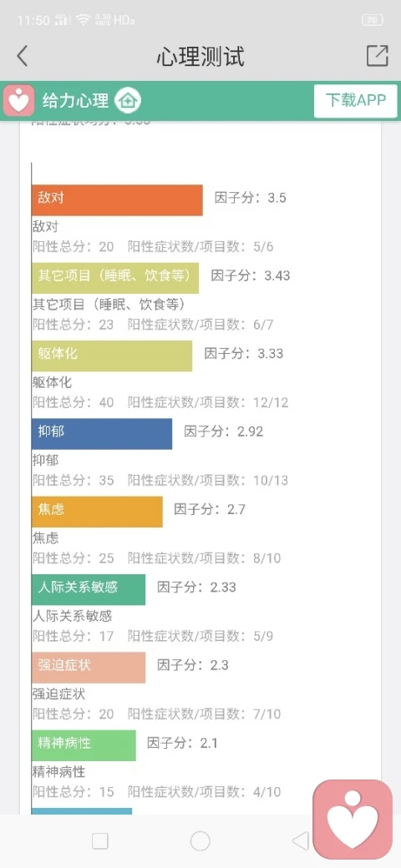Tap the Android back triangle button
This screenshot has height=868, width=401.
click(300, 841)
